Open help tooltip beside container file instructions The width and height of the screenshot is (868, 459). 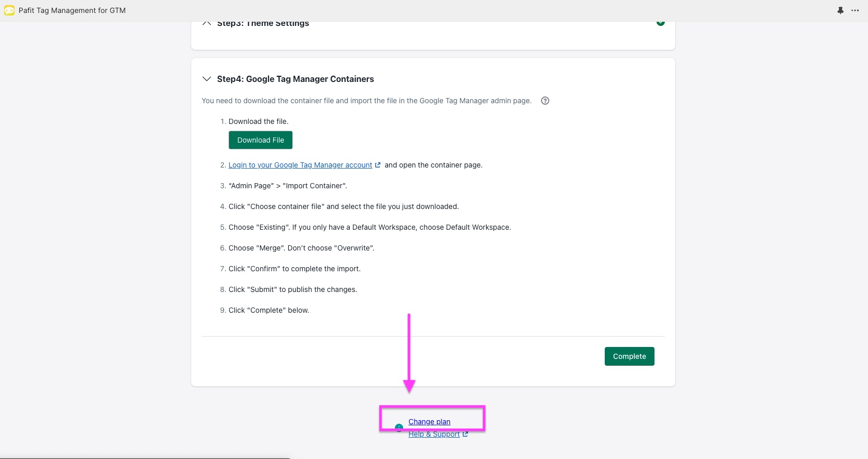[545, 101]
